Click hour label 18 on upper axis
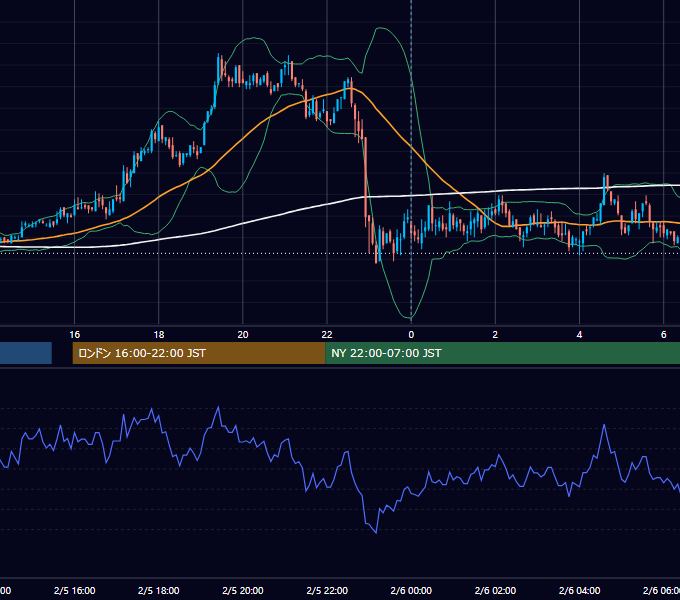The height and width of the screenshot is (600, 680). (159, 335)
